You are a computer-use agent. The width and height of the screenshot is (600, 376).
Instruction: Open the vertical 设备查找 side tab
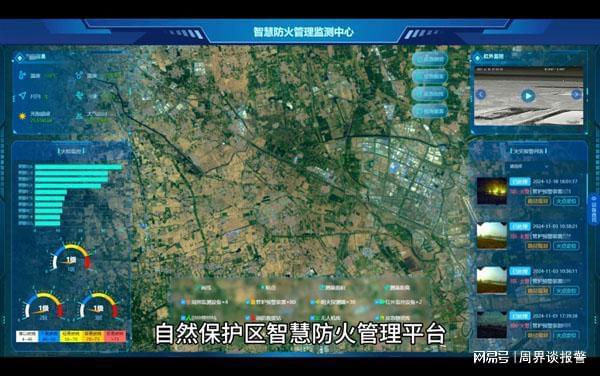pos(593,209)
